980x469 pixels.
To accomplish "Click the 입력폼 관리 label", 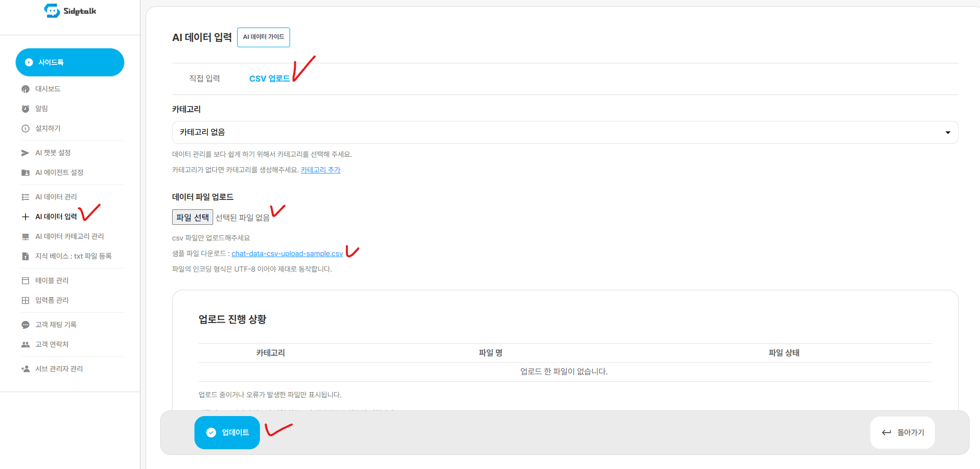I will point(52,300).
